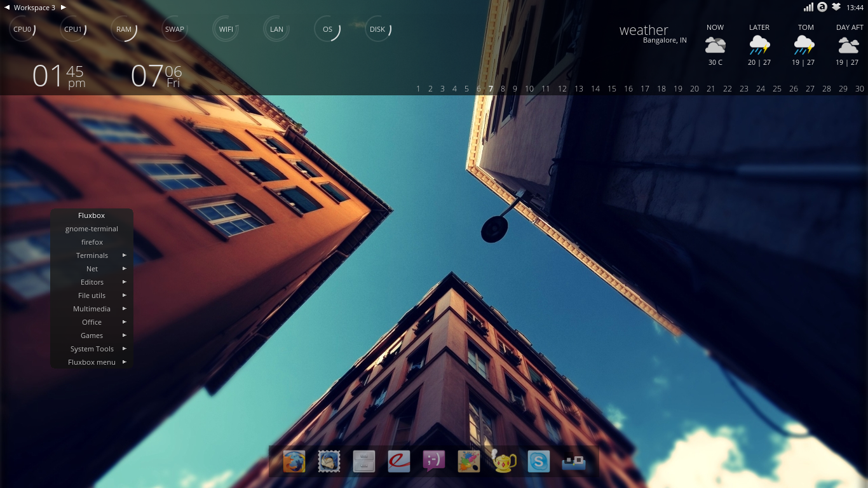Image resolution: width=868 pixels, height=488 pixels.
Task: Launch Firefox from the bottom dock
Action: 294,462
